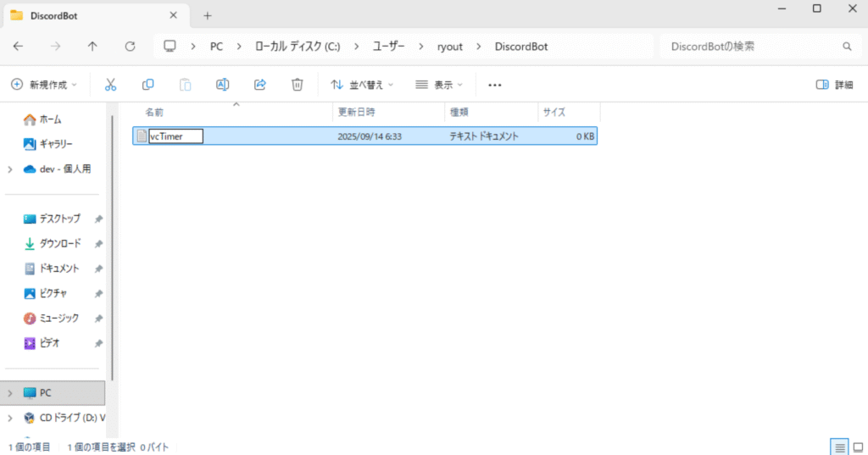This screenshot has height=455, width=868.
Task: Go up one folder level
Action: 92,47
